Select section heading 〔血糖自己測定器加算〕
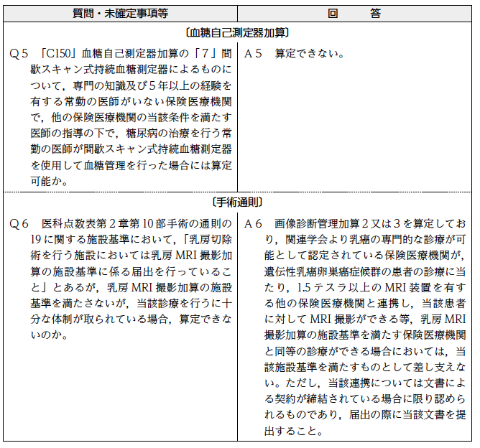 tap(237, 32)
